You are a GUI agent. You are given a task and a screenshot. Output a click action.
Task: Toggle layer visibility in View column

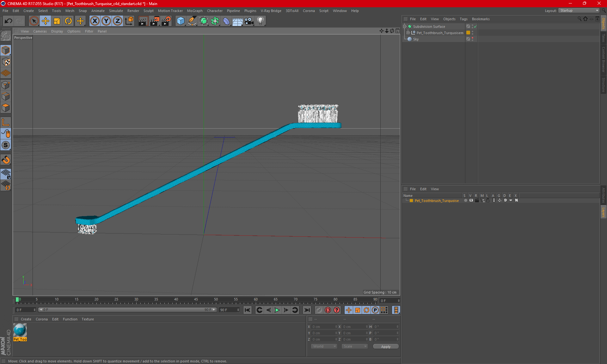point(471,200)
